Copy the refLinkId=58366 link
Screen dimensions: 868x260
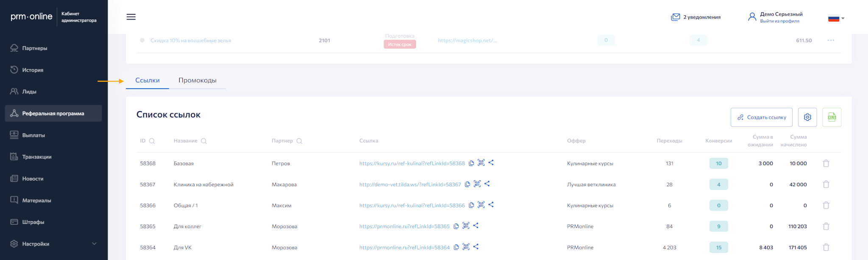(x=471, y=205)
